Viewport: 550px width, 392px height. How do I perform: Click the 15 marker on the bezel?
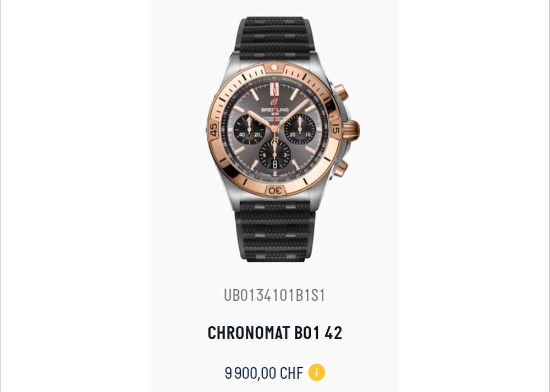tap(335, 129)
